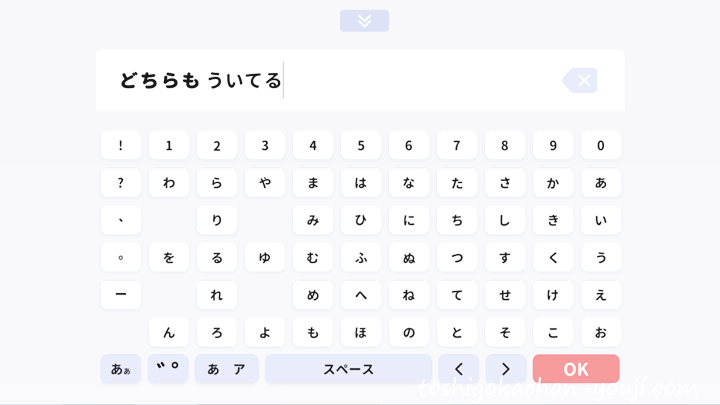720x405 pixels.
Task: Select the number 0 key
Action: [x=601, y=145]
